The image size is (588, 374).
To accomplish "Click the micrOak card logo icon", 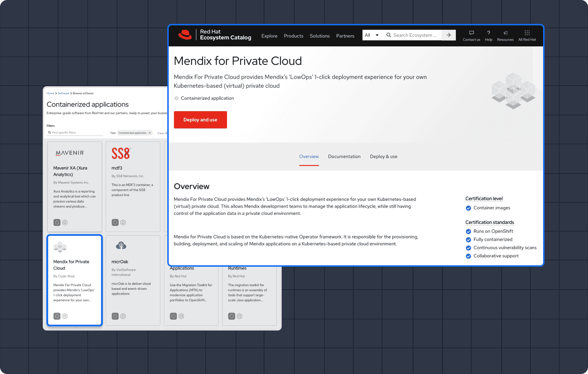I will [x=121, y=246].
